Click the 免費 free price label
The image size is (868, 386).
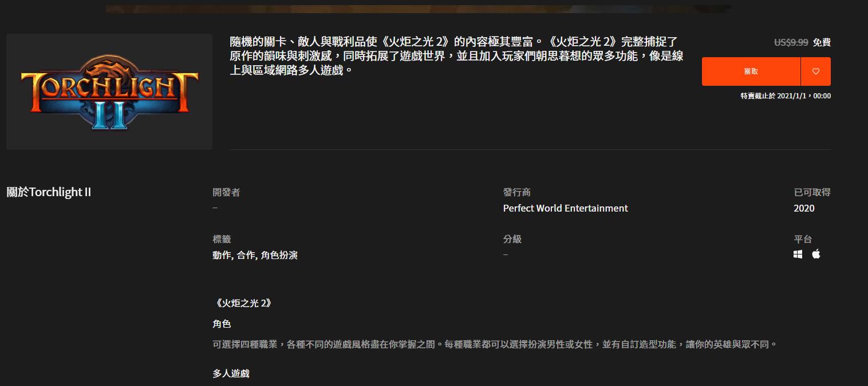click(822, 42)
